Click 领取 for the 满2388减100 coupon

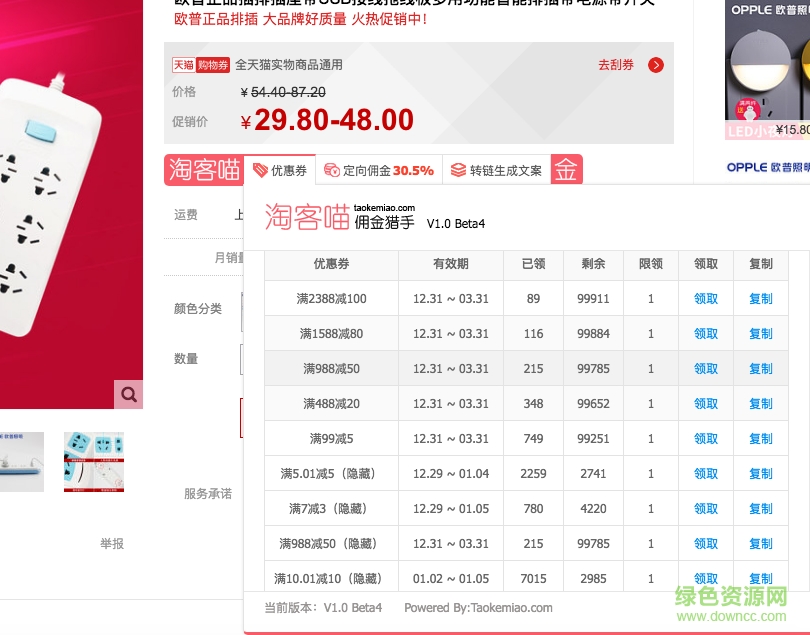[705, 299]
